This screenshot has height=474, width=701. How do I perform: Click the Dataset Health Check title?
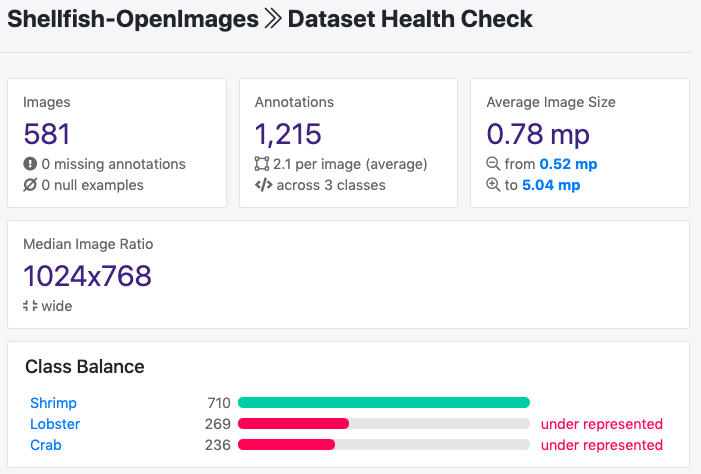pyautogui.click(x=410, y=19)
